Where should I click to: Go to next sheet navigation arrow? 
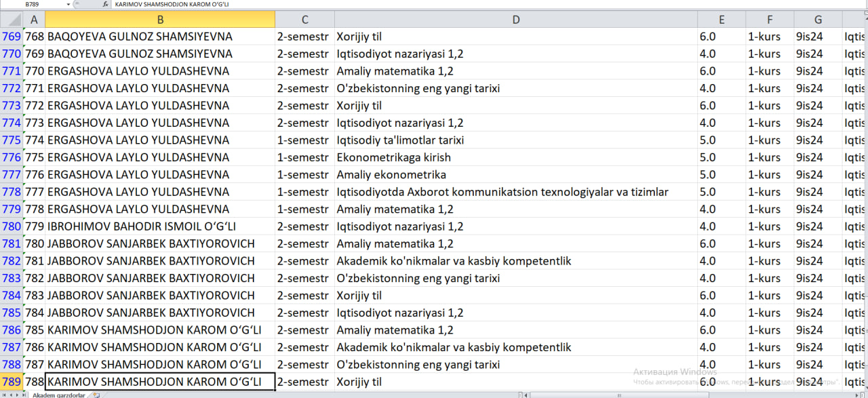point(18,395)
